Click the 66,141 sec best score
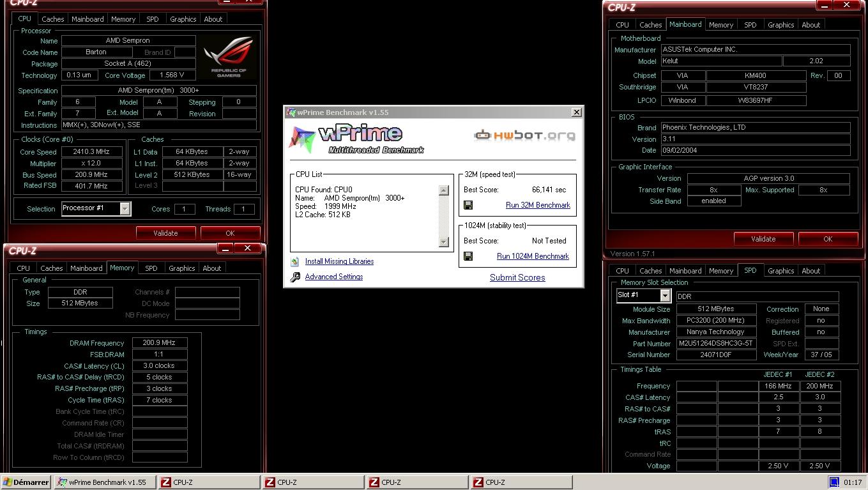 (x=549, y=190)
